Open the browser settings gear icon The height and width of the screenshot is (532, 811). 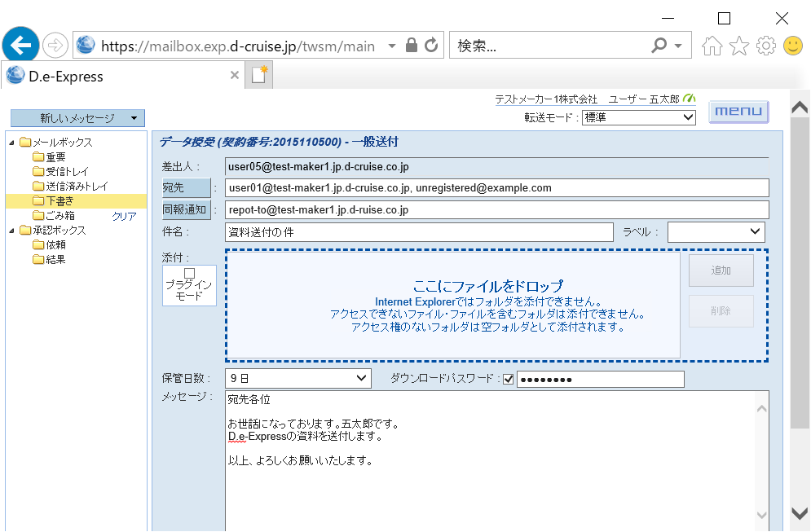(x=765, y=46)
